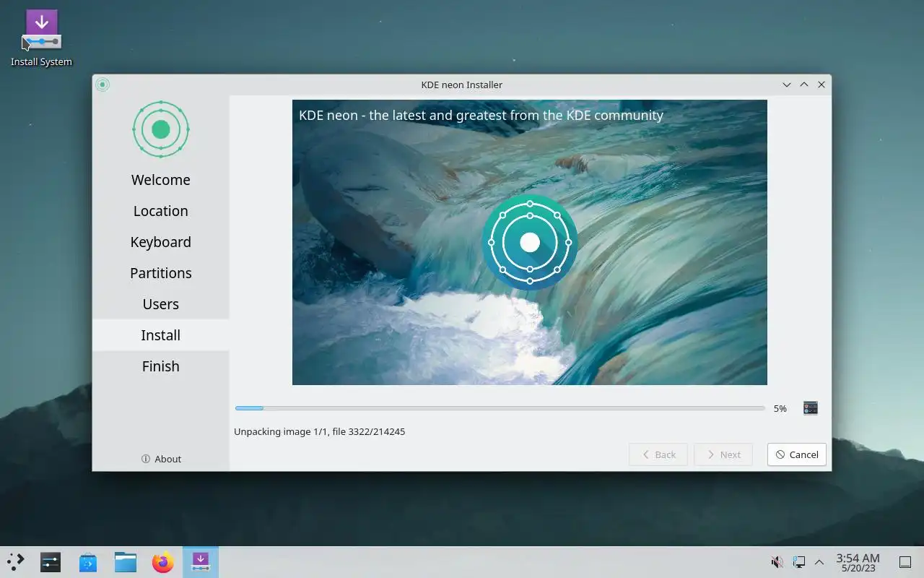Switch to the installer task in the taskbar
The image size is (924, 578).
coord(201,562)
